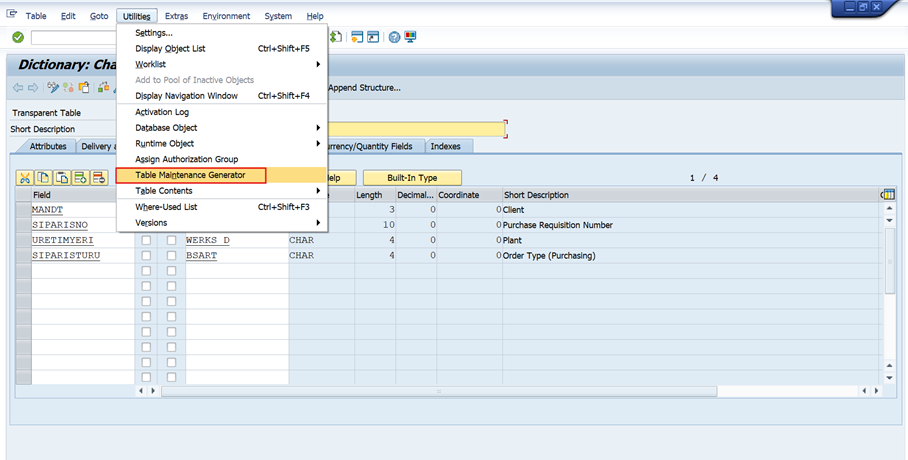This screenshot has height=460, width=908.
Task: Click the Short Description input field
Action: (x=415, y=129)
